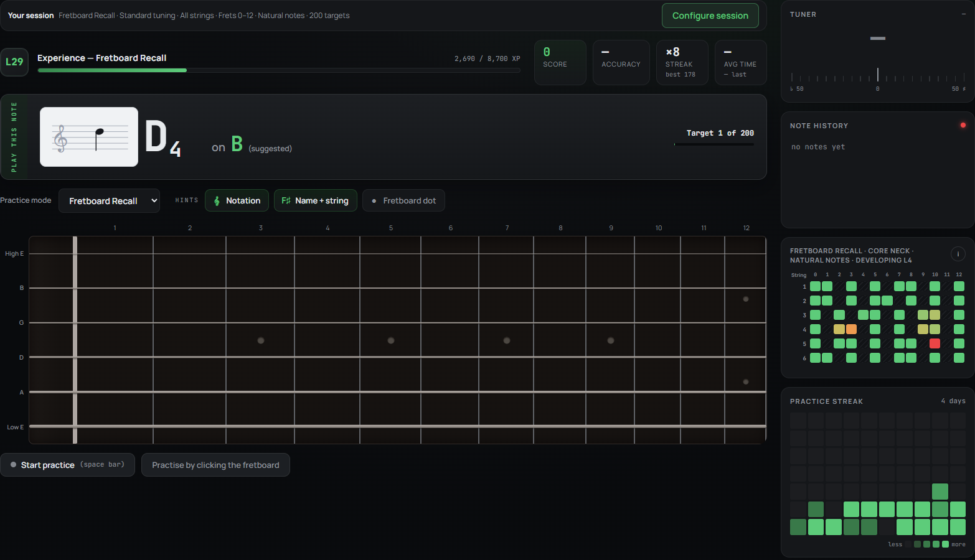Viewport: 975px width, 560px height.
Task: Click the AVG TIME stat card
Action: pos(741,62)
